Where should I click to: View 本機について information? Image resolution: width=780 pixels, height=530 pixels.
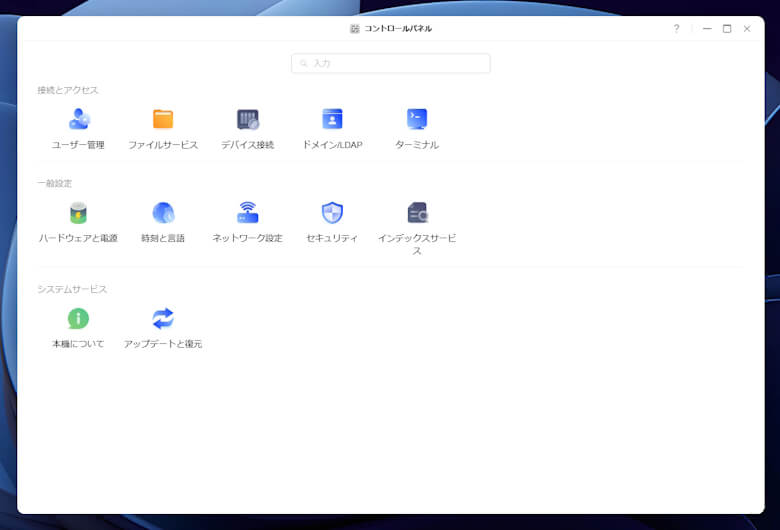click(78, 319)
